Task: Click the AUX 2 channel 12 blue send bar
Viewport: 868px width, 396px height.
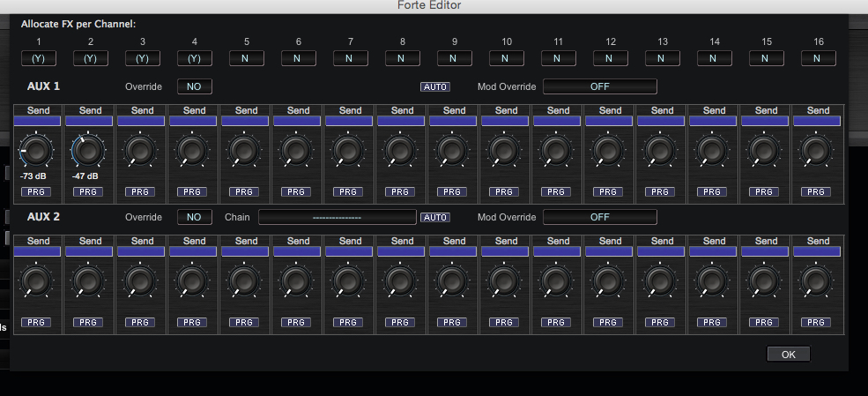Action: point(609,251)
